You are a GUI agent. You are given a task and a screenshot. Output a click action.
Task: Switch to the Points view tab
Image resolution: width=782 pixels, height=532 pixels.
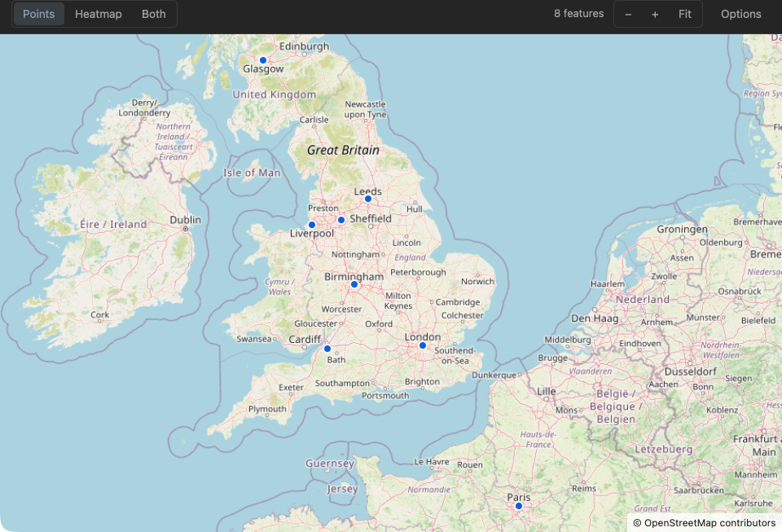[39, 14]
